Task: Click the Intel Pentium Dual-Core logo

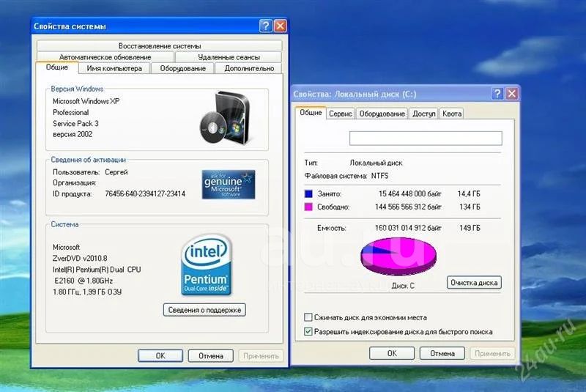Action: (x=207, y=265)
